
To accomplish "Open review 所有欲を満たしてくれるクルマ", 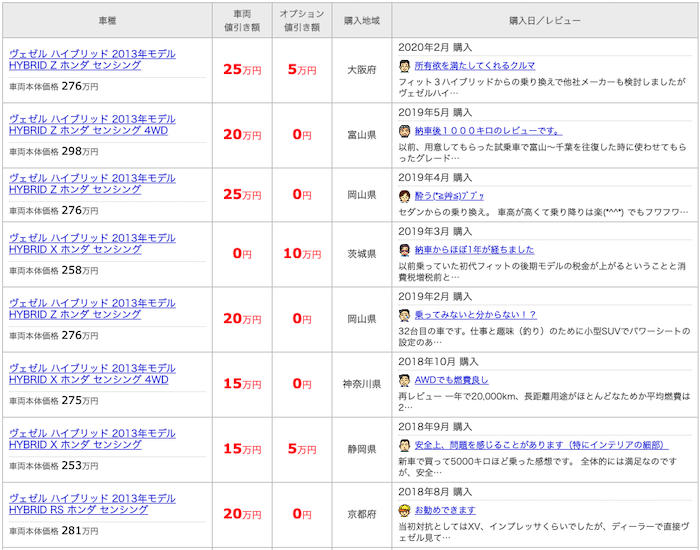I will coord(475,66).
